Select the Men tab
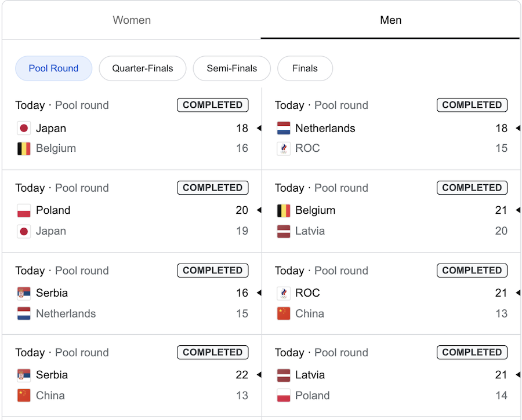Screen dimensions: 522x420 pyautogui.click(x=390, y=20)
